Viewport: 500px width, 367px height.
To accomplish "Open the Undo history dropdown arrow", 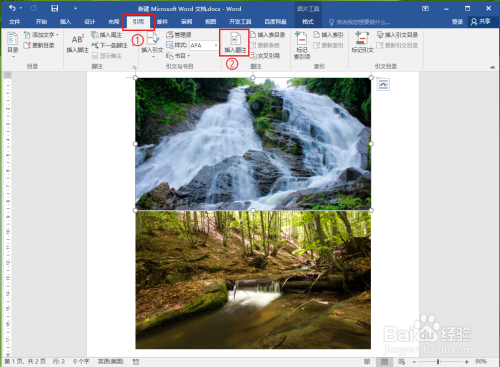I will tap(21, 8).
